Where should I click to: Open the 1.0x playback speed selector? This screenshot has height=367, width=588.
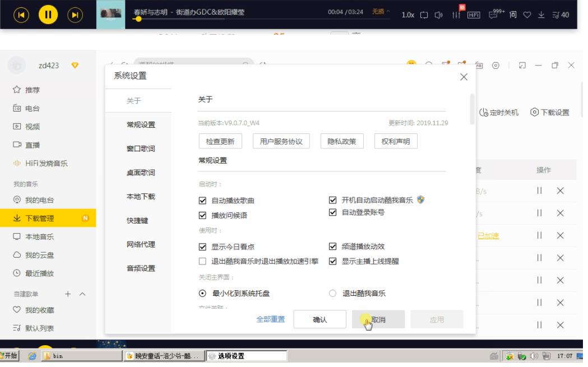pos(408,14)
